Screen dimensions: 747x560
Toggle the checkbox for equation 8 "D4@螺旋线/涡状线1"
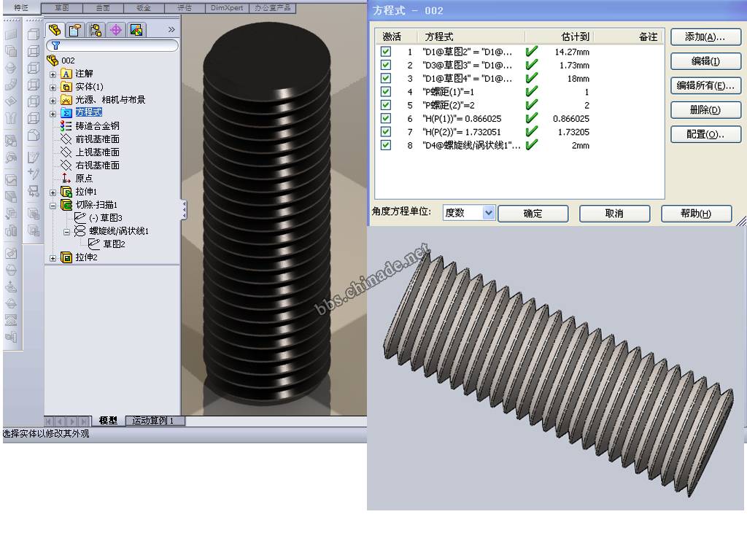coord(386,145)
